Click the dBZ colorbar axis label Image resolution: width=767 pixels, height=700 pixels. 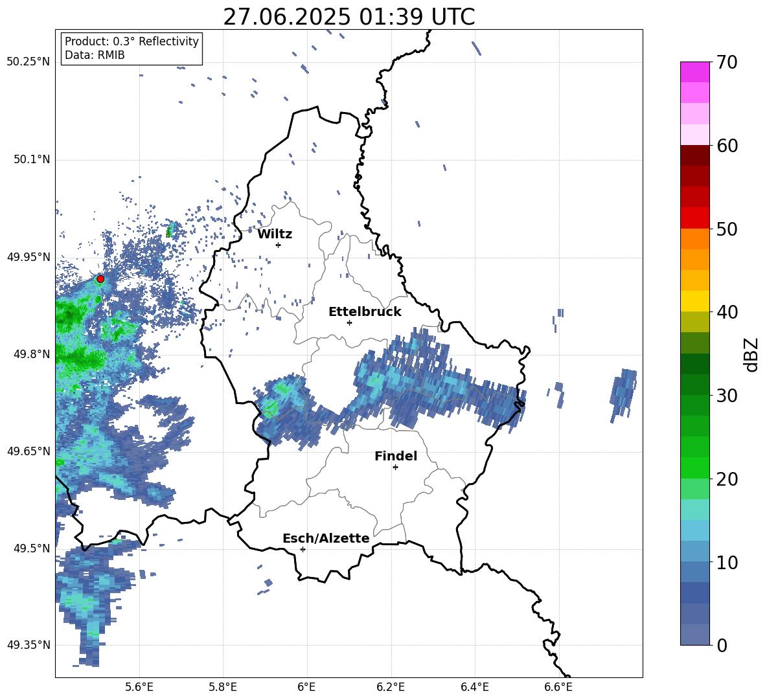751,354
